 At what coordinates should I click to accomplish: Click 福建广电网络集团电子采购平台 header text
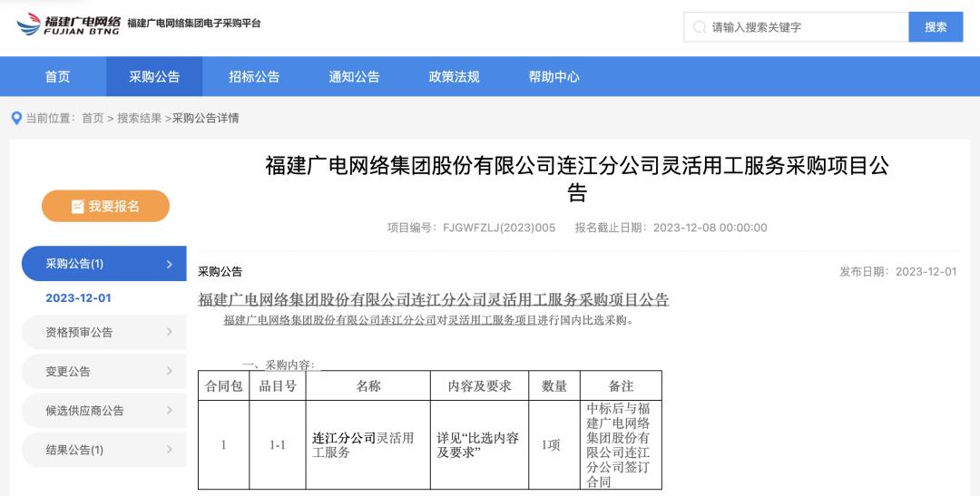click(x=194, y=24)
